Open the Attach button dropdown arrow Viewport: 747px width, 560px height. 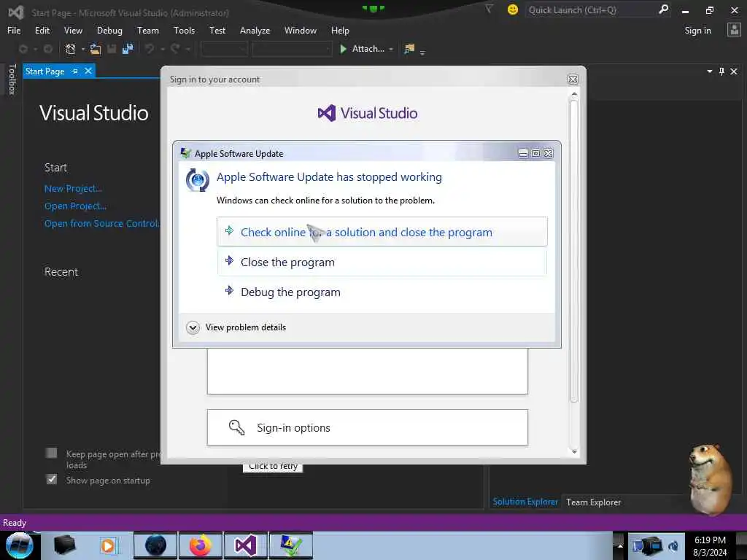pyautogui.click(x=391, y=49)
